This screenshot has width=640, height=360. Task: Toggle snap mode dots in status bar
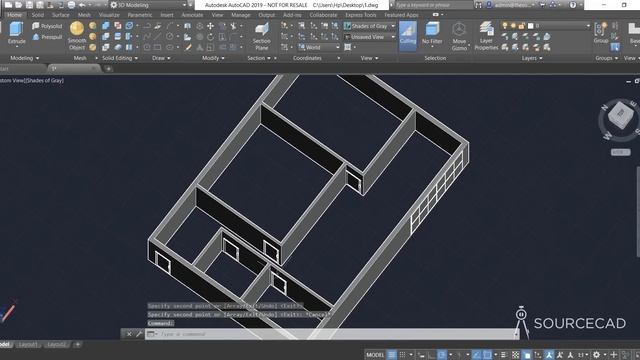[402, 355]
